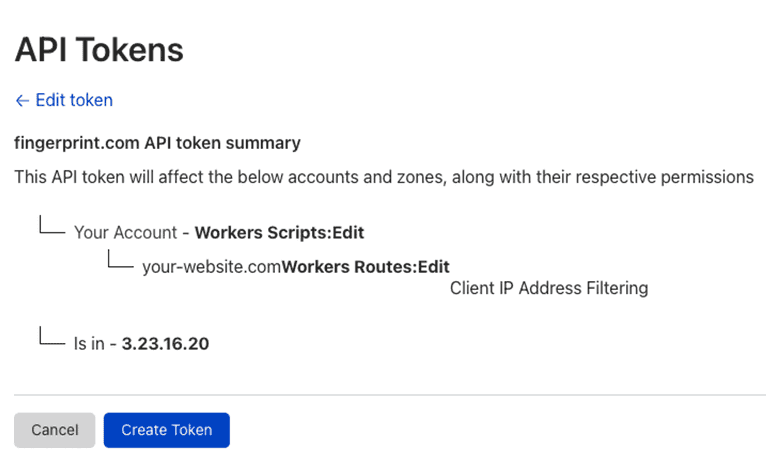The image size is (766, 464).
Task: Click the tree connector beside your-website.com
Action: point(119,262)
